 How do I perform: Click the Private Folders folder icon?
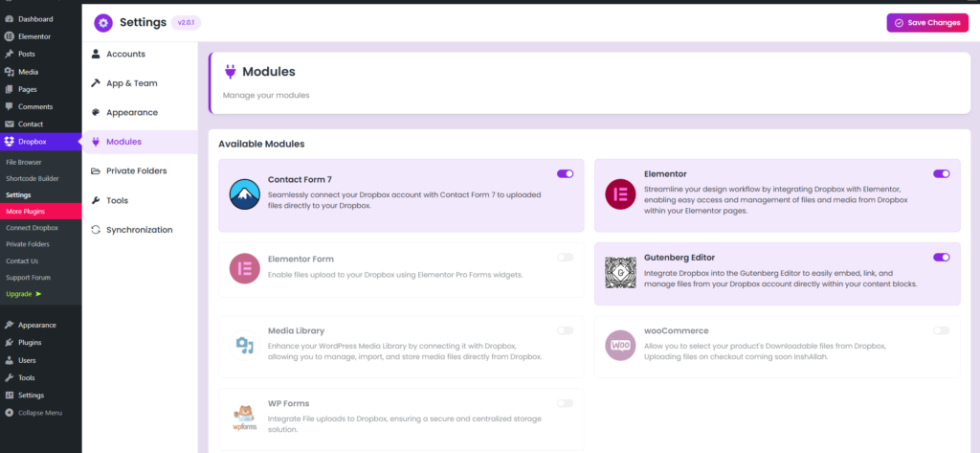pyautogui.click(x=96, y=171)
